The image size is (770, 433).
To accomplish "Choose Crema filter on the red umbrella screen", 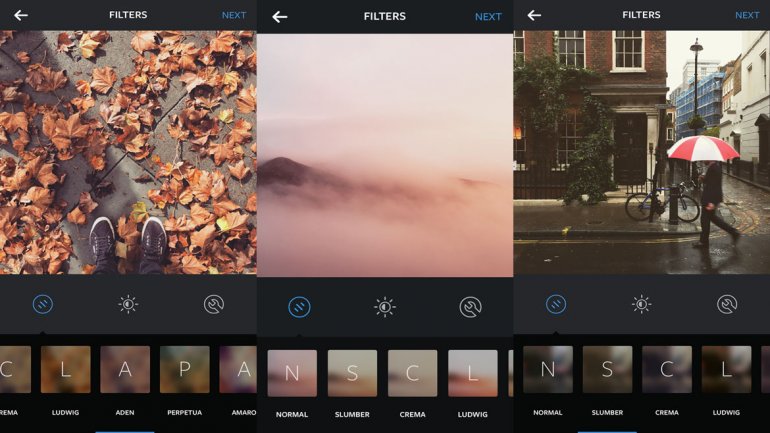I will [667, 370].
